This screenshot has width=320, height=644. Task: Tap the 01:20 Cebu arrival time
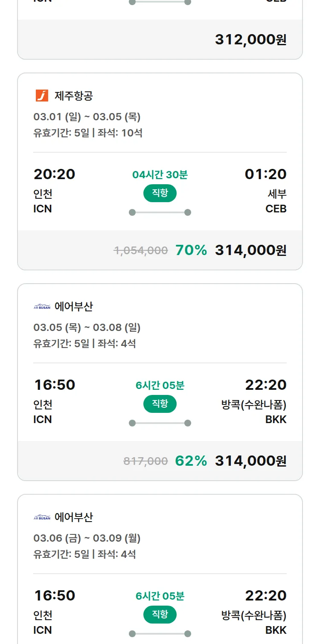(265, 174)
